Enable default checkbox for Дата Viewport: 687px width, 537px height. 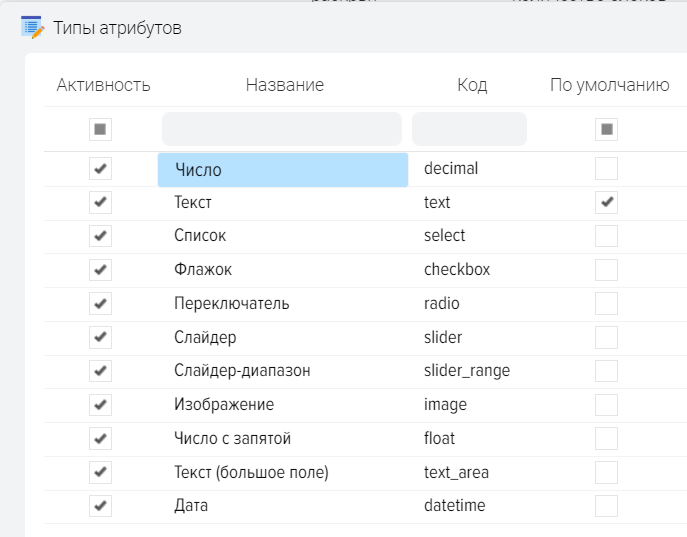tap(607, 506)
